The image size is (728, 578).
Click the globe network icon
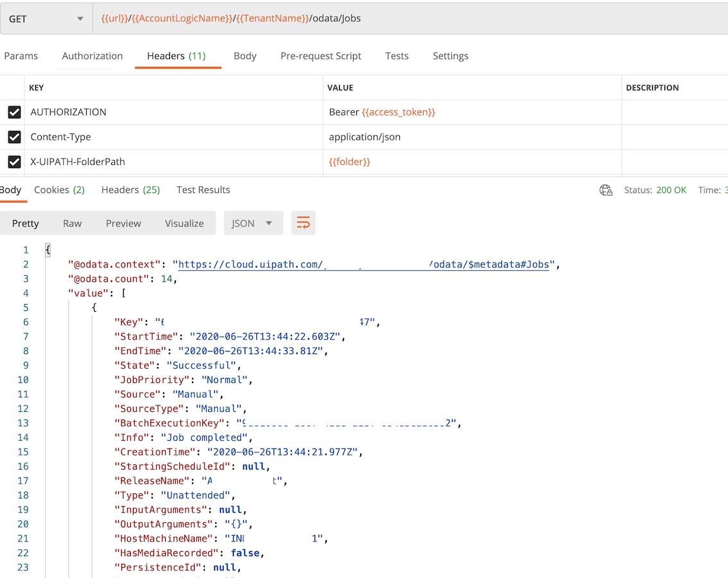click(605, 190)
